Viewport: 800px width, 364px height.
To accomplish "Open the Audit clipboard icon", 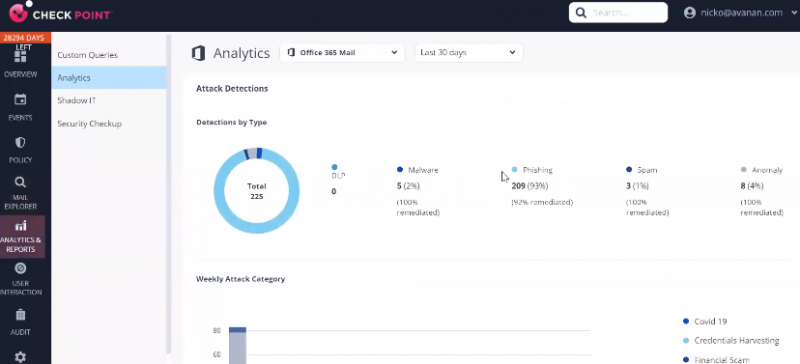I will [x=20, y=314].
